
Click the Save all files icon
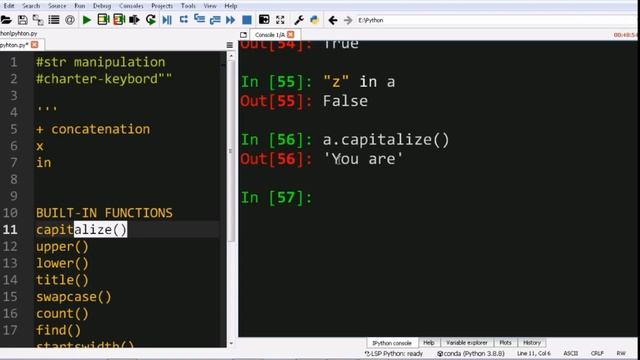[38, 20]
